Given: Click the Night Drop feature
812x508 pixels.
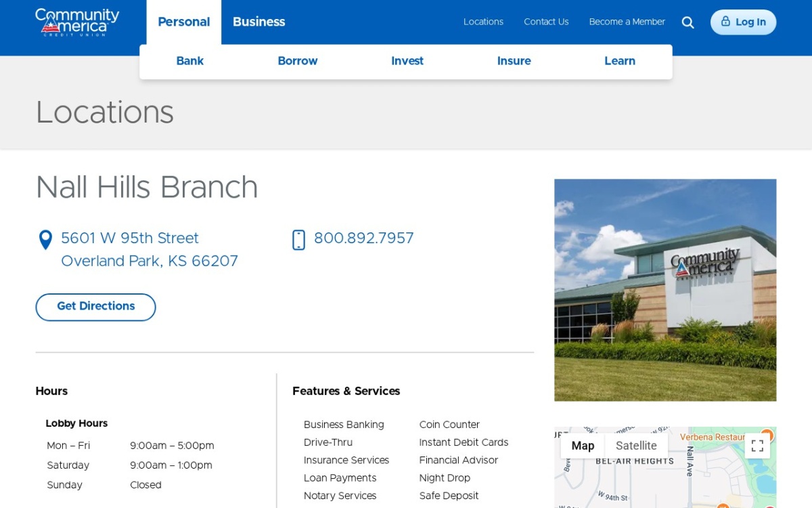Looking at the screenshot, I should (445, 478).
